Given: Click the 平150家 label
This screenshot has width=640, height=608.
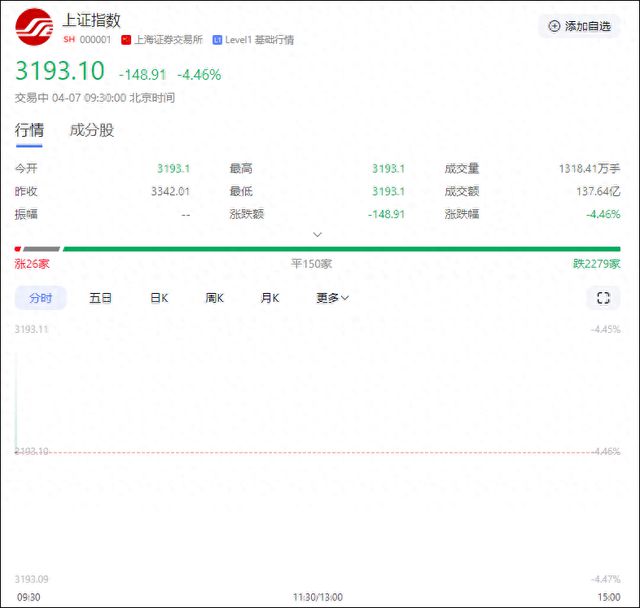Looking at the screenshot, I should click(x=311, y=264).
